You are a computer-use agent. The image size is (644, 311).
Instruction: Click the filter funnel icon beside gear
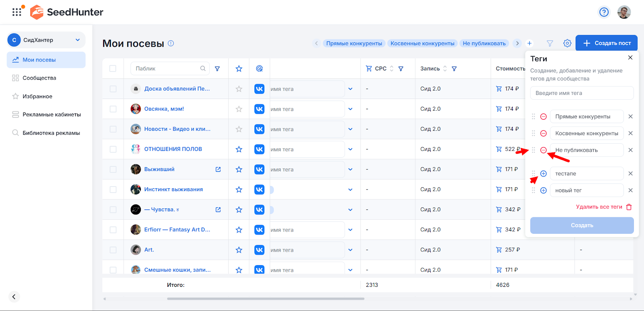pyautogui.click(x=550, y=43)
